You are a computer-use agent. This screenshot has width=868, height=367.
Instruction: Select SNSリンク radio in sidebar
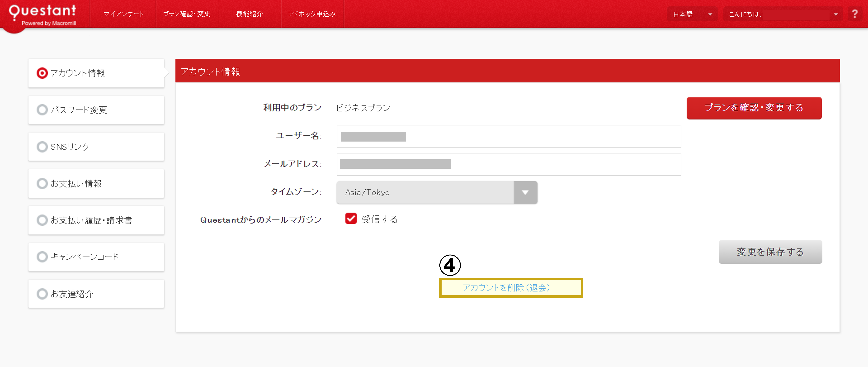pyautogui.click(x=42, y=147)
